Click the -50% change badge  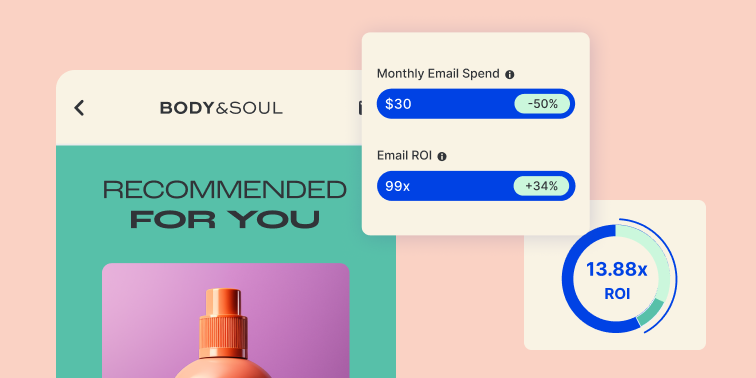[542, 104]
